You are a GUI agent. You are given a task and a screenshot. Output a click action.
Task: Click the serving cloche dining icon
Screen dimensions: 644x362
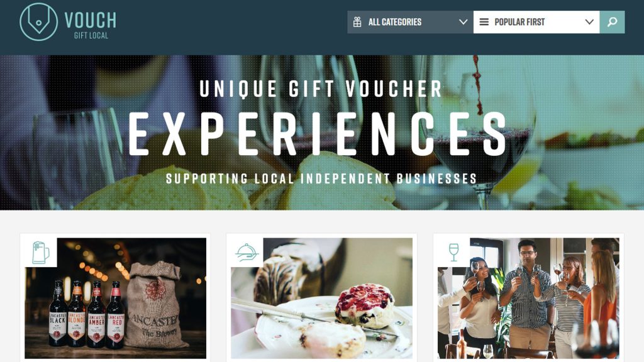coord(247,253)
